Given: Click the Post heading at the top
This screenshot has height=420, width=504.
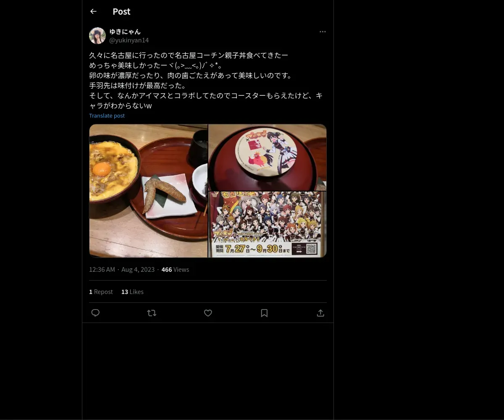Looking at the screenshot, I should pyautogui.click(x=121, y=11).
